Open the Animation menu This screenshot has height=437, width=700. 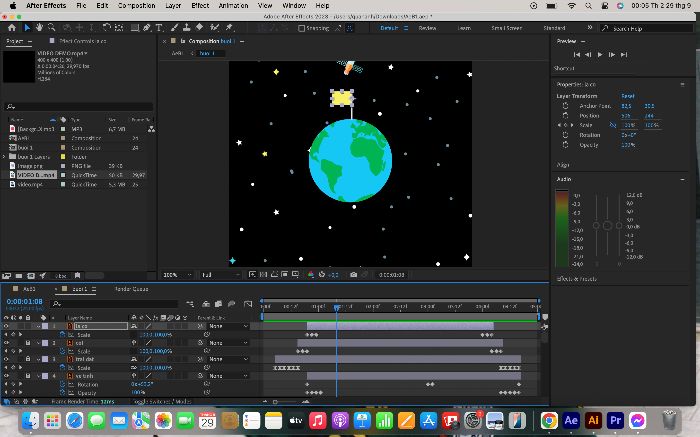tap(233, 5)
